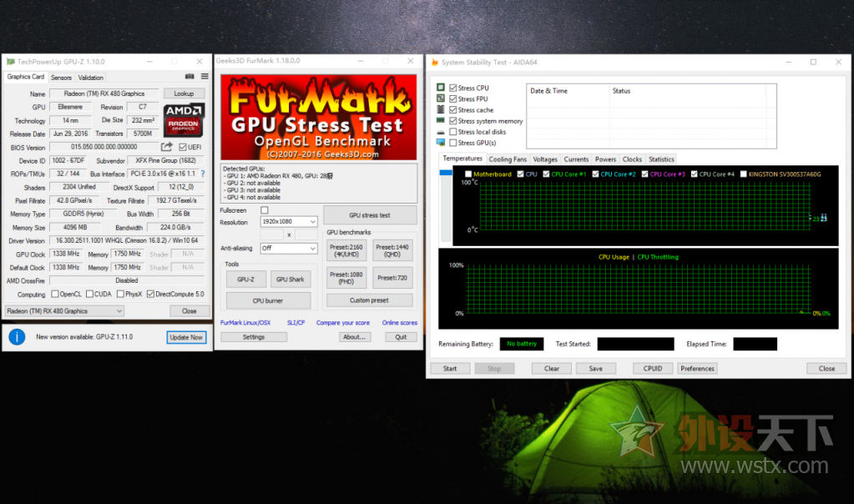Open the FurMark Linux/OSX link

click(245, 323)
